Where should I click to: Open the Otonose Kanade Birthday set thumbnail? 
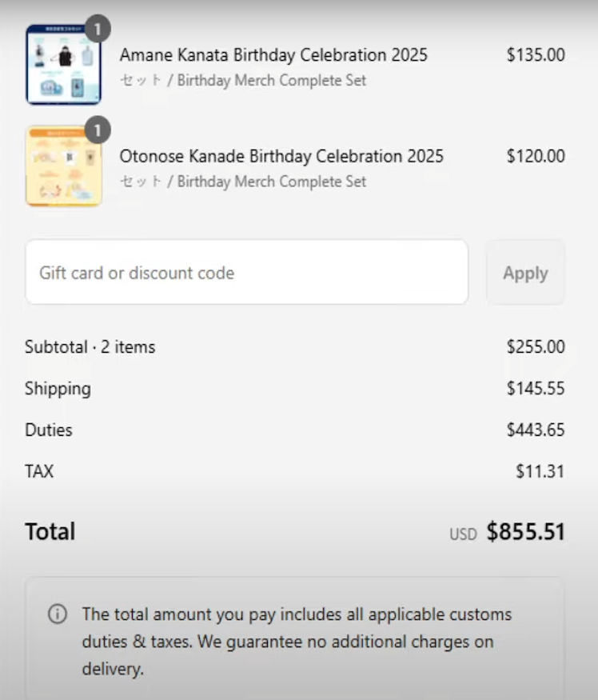(x=63, y=166)
